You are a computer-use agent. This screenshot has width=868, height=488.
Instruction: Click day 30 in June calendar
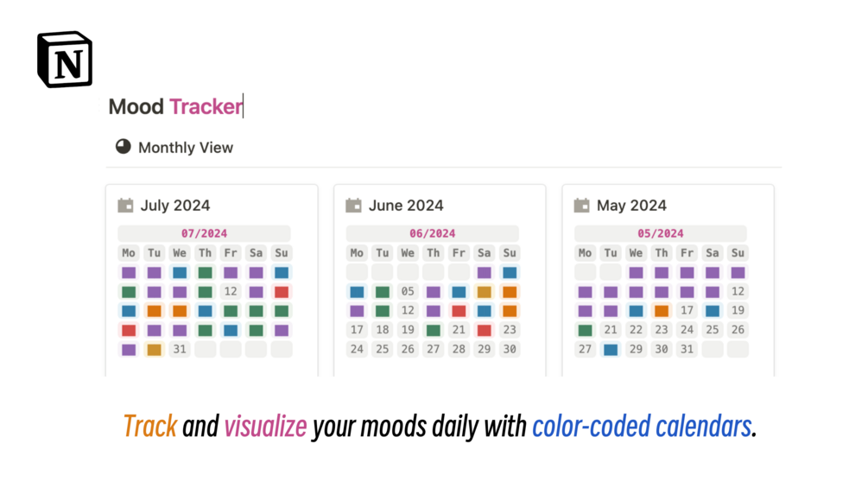point(510,350)
